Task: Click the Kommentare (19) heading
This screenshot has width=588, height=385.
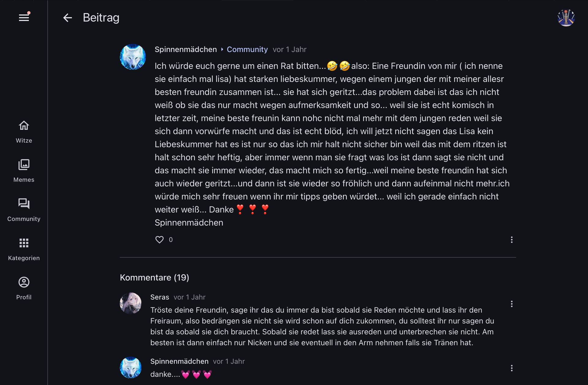Action: (x=154, y=278)
